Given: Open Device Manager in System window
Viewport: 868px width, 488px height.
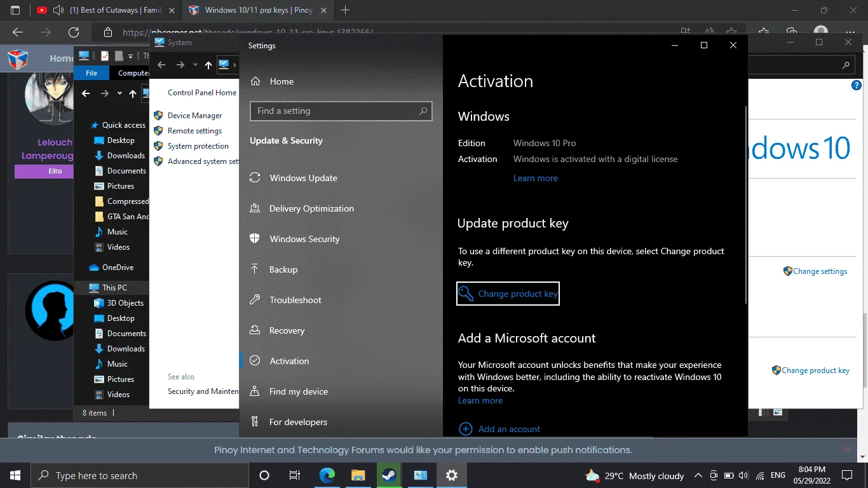Looking at the screenshot, I should coord(194,116).
